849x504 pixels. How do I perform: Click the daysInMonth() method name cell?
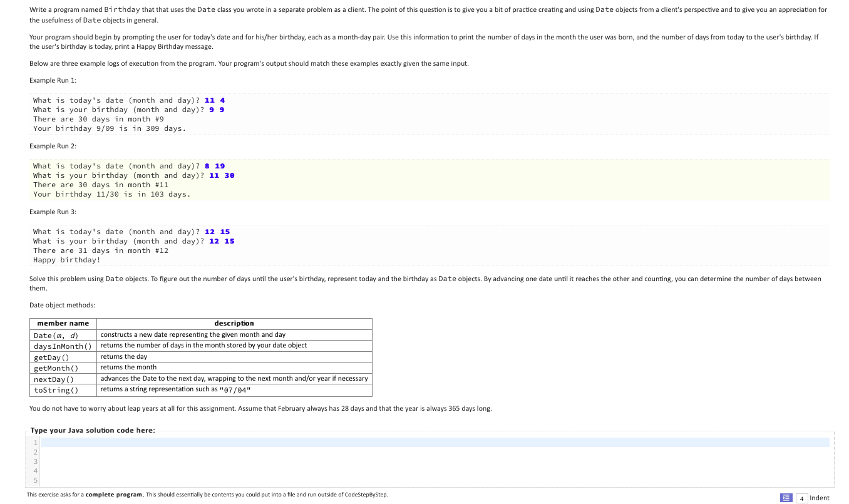click(63, 345)
